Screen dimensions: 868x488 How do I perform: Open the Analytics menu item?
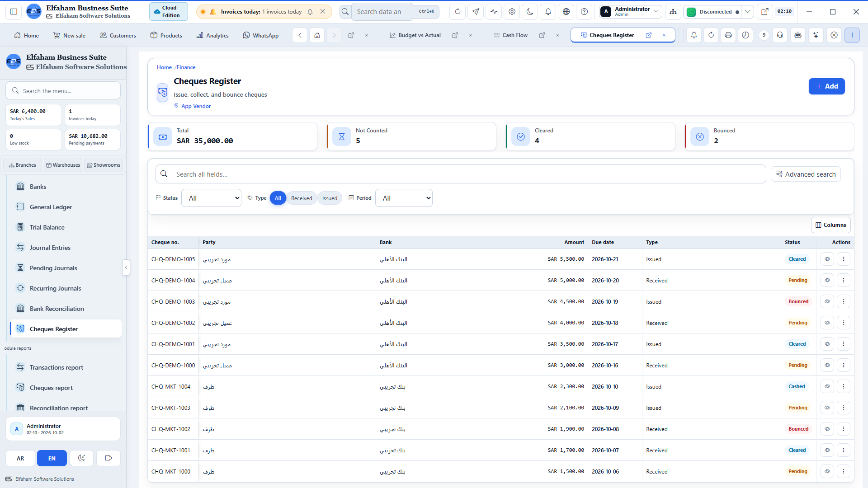pyautogui.click(x=212, y=35)
